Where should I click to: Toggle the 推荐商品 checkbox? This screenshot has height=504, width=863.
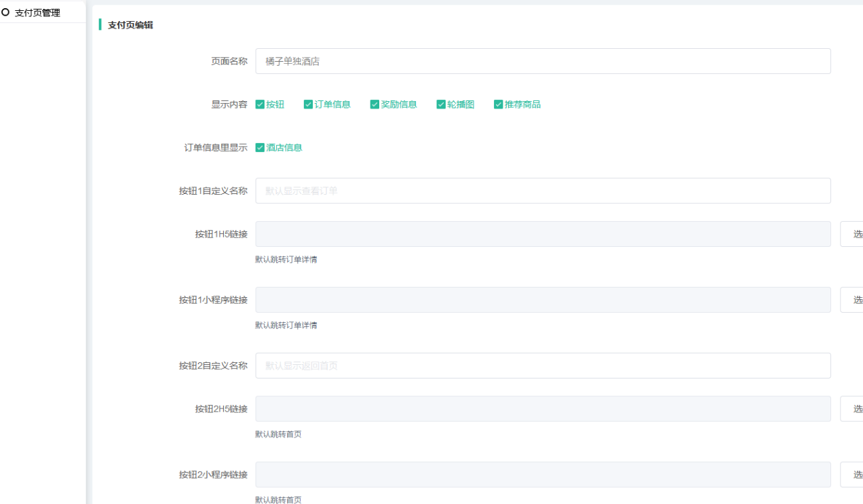(x=499, y=104)
